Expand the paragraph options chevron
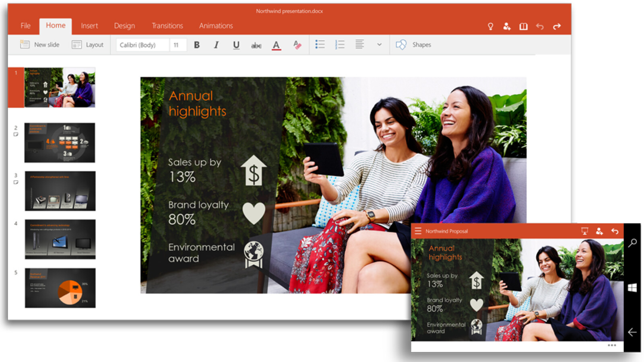The width and height of the screenshot is (644, 362). [x=379, y=45]
